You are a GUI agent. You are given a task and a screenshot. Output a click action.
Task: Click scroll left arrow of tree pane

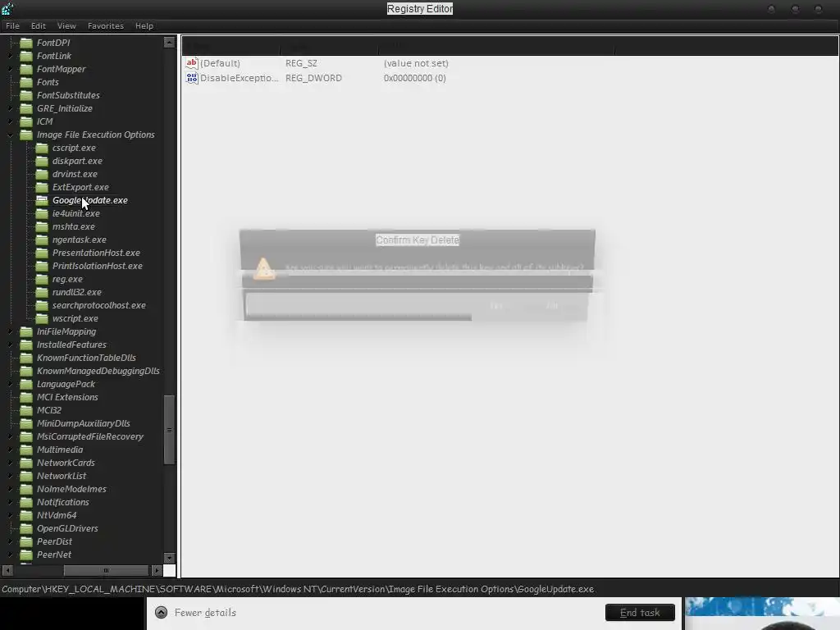tap(7, 570)
